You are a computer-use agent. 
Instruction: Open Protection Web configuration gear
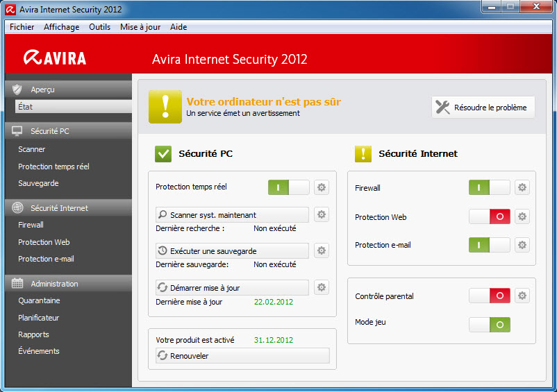[522, 216]
